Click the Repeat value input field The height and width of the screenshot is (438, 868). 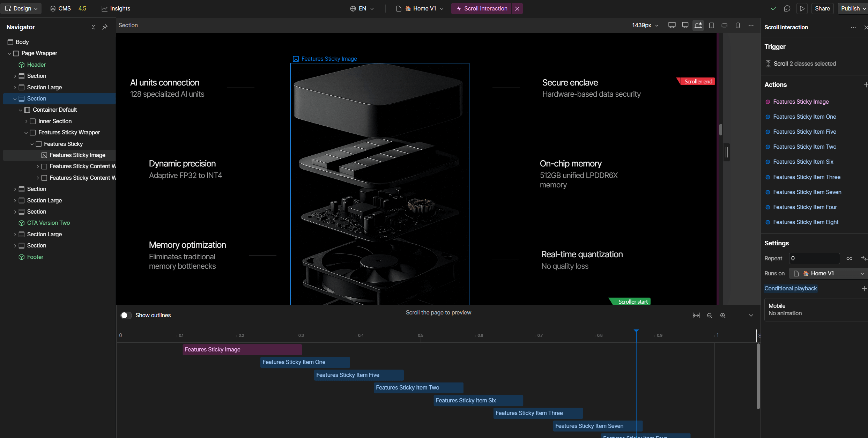tap(814, 258)
